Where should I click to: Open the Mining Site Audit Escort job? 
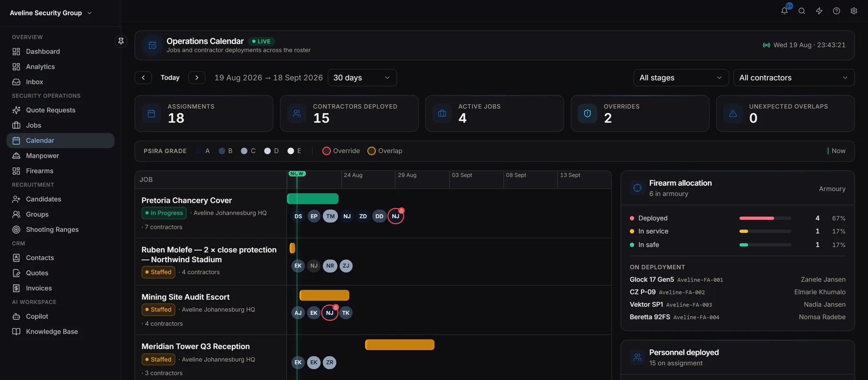click(x=185, y=297)
